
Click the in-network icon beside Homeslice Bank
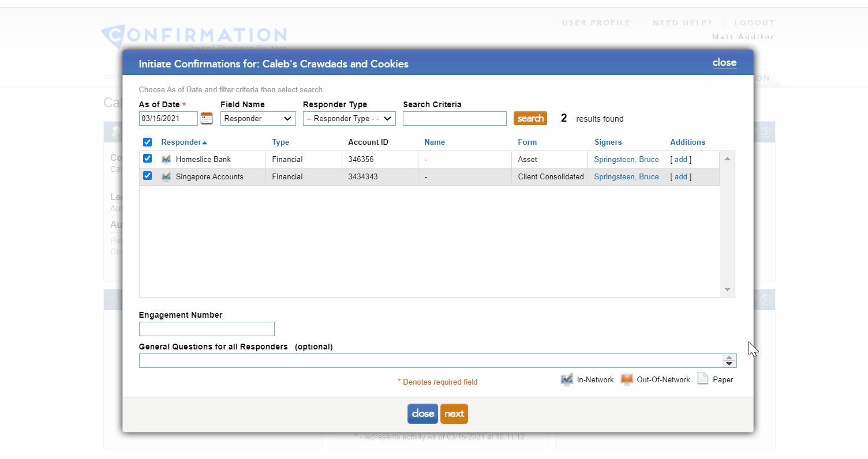(166, 159)
